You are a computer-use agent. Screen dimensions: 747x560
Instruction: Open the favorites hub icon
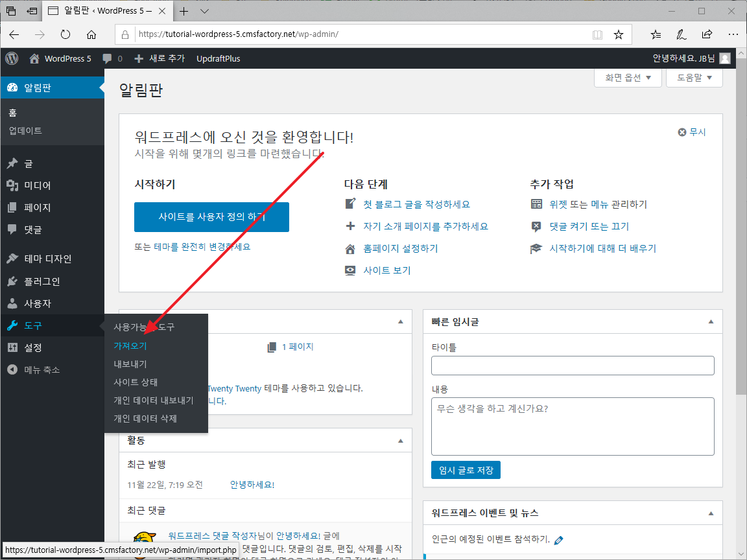pos(656,34)
